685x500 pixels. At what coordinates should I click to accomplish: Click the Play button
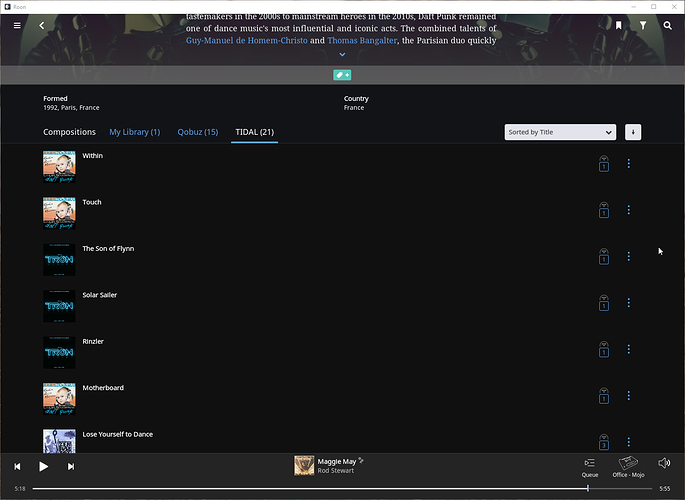[x=43, y=467]
